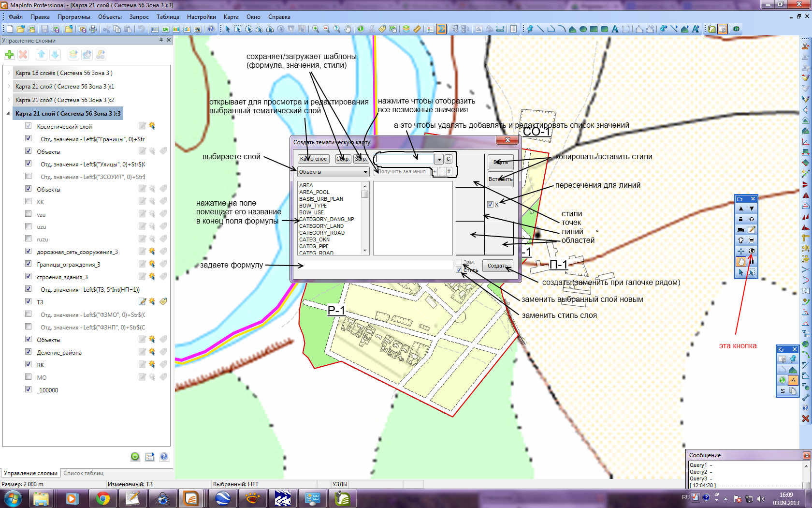
Task: Click the green plus Add Layer icon
Action: tap(9, 55)
